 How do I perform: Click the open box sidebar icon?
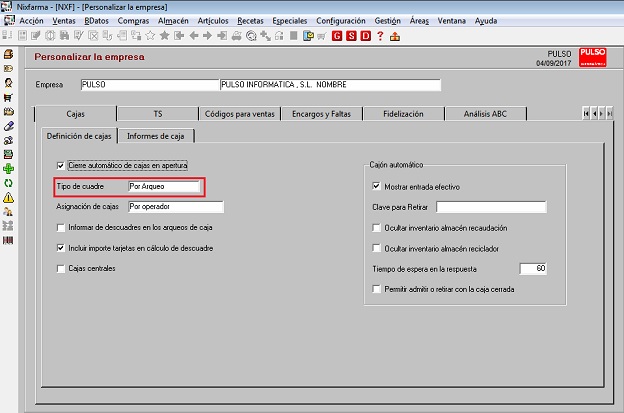point(8,112)
